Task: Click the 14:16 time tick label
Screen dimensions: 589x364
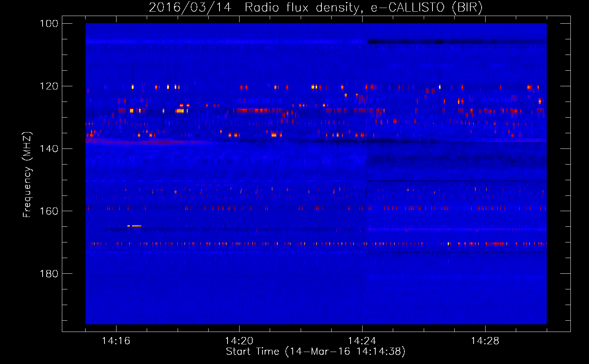Action: [116, 341]
